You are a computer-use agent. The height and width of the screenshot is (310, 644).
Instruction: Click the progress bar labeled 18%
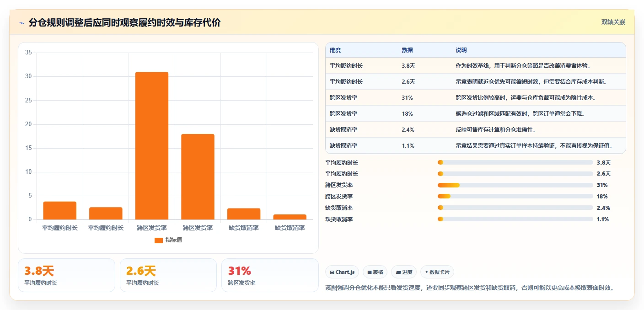(515, 197)
